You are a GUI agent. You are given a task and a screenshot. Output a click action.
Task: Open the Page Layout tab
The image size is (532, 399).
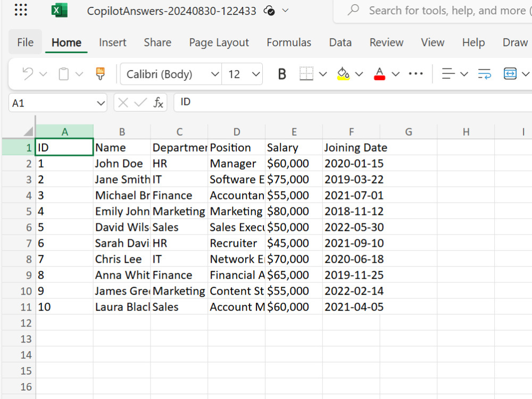point(219,43)
